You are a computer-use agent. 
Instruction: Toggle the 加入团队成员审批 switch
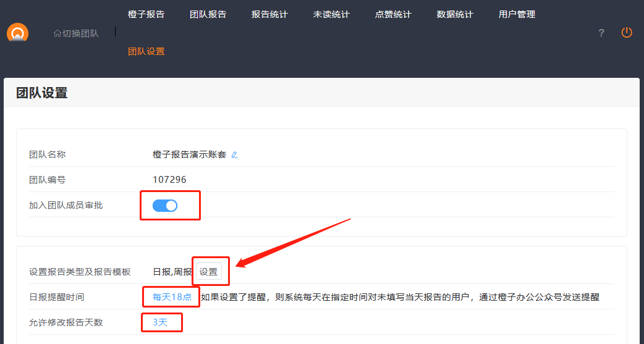[x=165, y=206]
